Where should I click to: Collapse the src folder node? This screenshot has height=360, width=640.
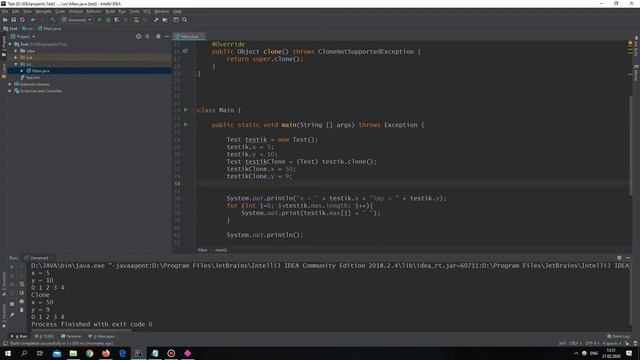[x=16, y=64]
